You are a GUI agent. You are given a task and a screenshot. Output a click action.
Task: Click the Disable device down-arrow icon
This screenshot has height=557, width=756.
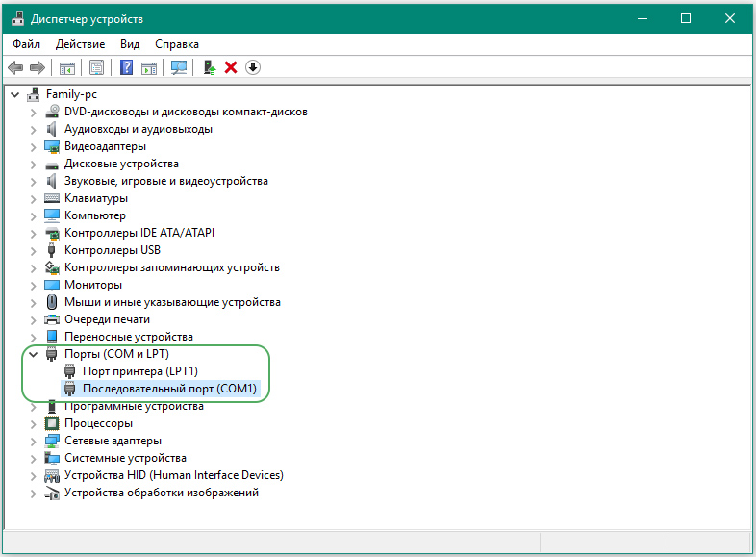tap(253, 67)
